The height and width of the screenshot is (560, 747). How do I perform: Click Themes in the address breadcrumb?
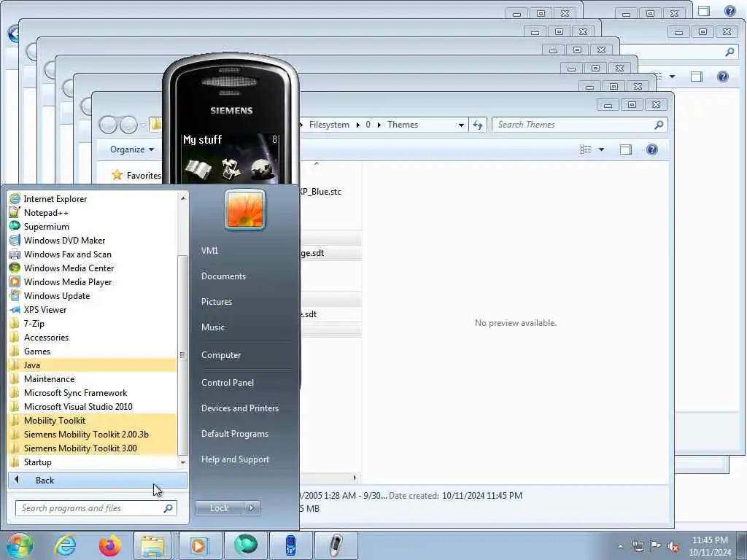click(x=403, y=125)
